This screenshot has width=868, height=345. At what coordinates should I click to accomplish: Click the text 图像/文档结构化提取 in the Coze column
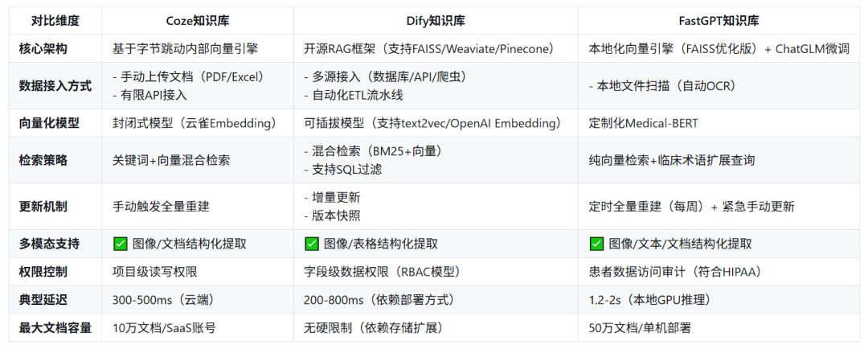point(190,244)
